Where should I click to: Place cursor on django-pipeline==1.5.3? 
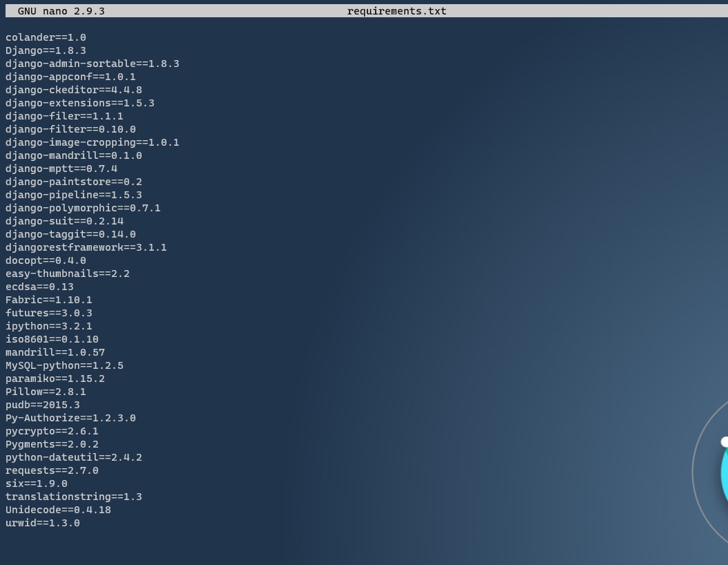point(74,195)
